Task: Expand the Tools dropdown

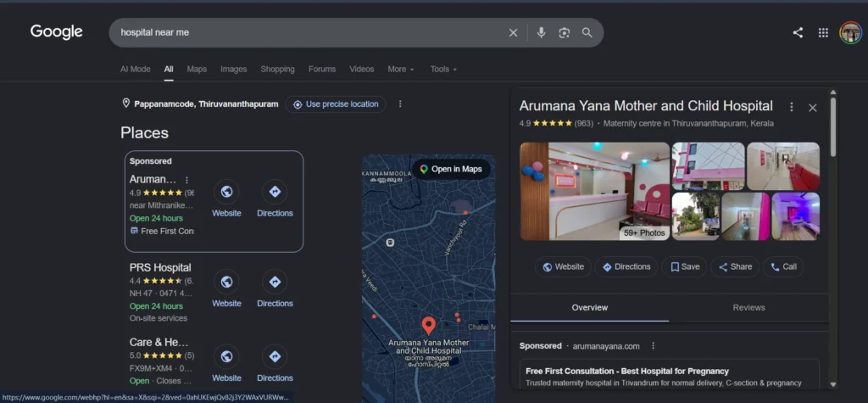Action: tap(444, 70)
